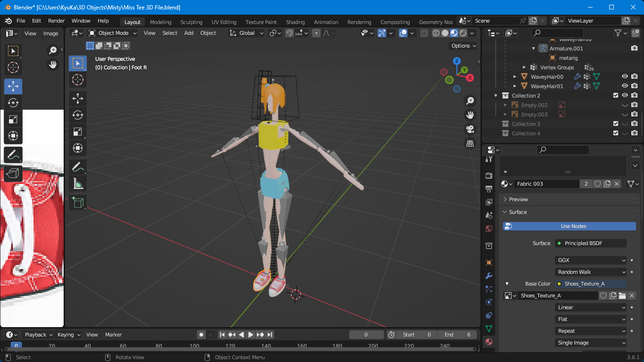Open Repeat extension dropdown
This screenshot has width=644, height=362.
pyautogui.click(x=591, y=331)
